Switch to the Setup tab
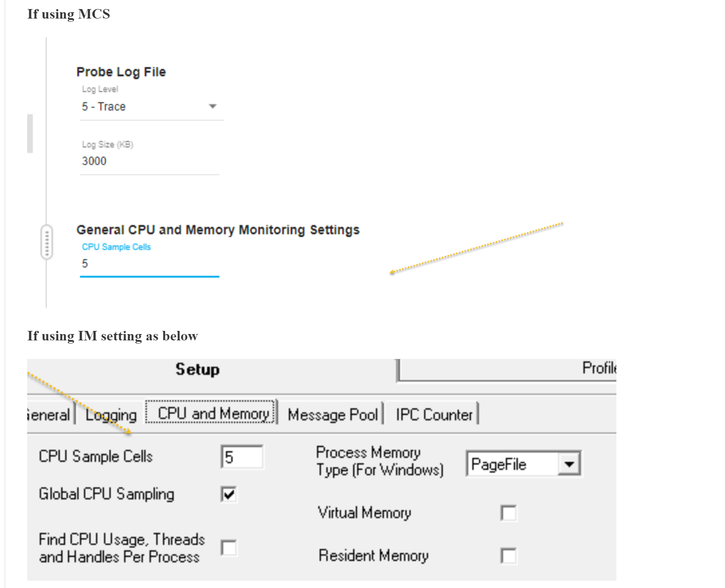Viewport: 725px width, 588px height. click(x=197, y=369)
